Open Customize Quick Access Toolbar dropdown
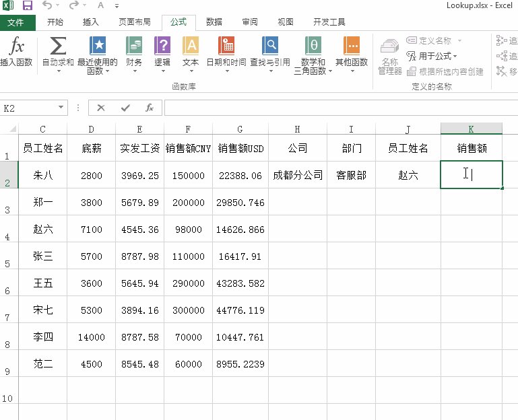The width and height of the screenshot is (518, 420). pos(117,6)
